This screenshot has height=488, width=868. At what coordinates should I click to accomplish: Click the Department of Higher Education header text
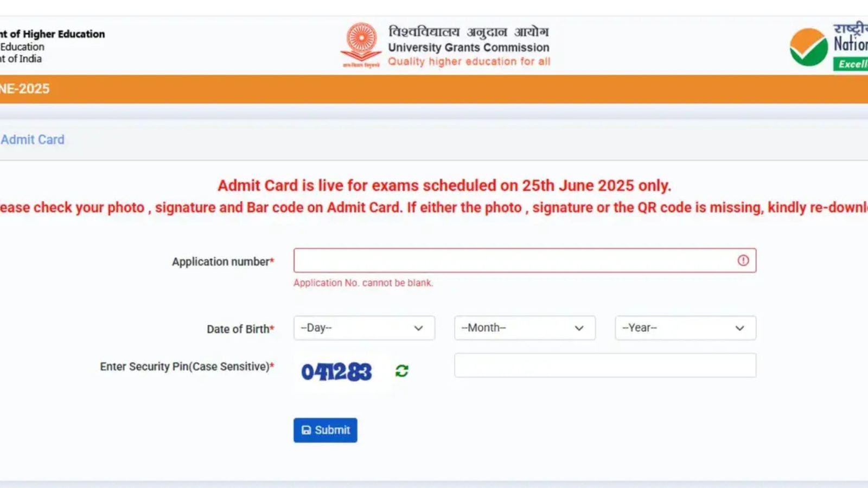54,34
